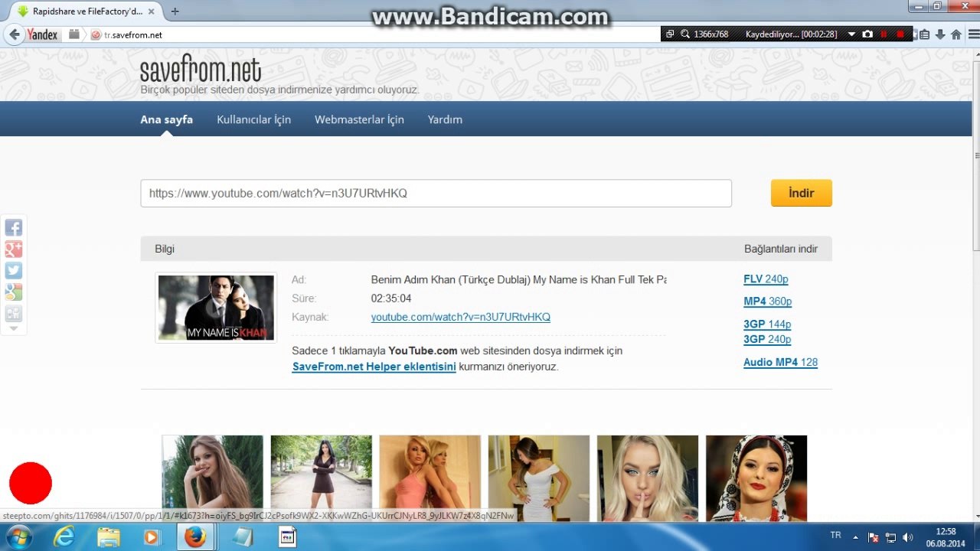Open the My Name Is Khan thumbnail
980x551 pixels.
216,308
